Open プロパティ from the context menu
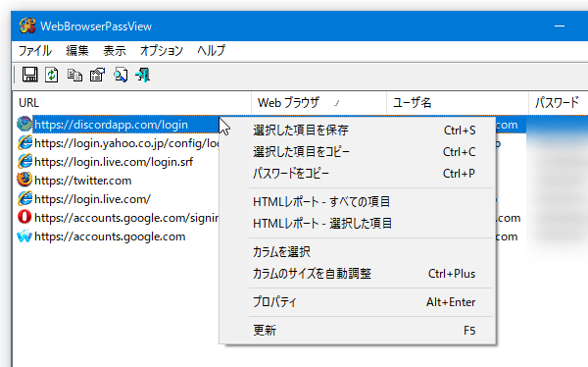Image resolution: width=588 pixels, height=367 pixels. pyautogui.click(x=358, y=302)
